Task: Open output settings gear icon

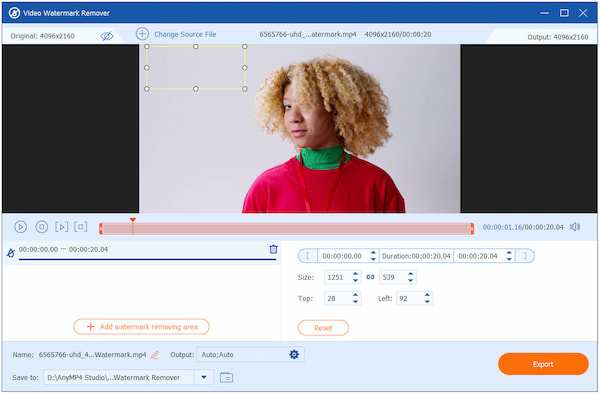Action: coord(294,355)
